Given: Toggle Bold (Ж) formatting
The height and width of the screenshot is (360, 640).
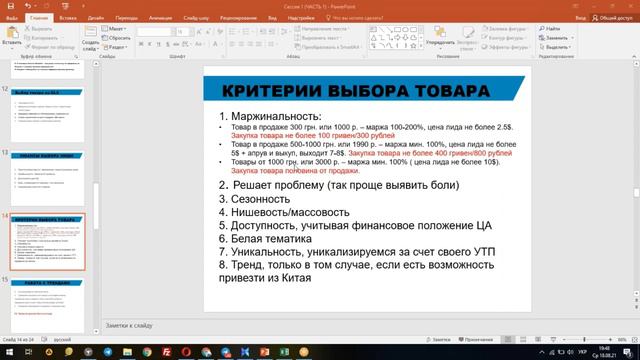Looking at the screenshot, I should (141, 44).
